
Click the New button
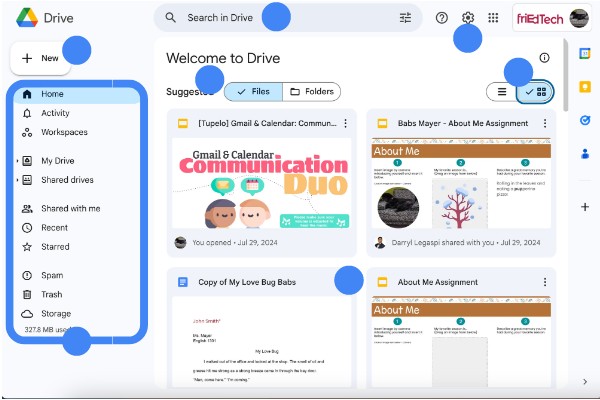click(40, 58)
